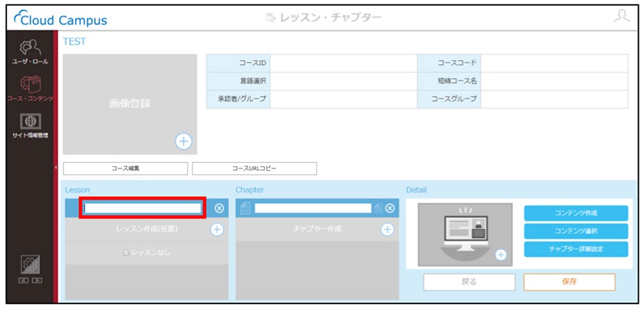644x309 pixels.
Task: Click the 画像登録 image placeholder
Action: (x=130, y=104)
